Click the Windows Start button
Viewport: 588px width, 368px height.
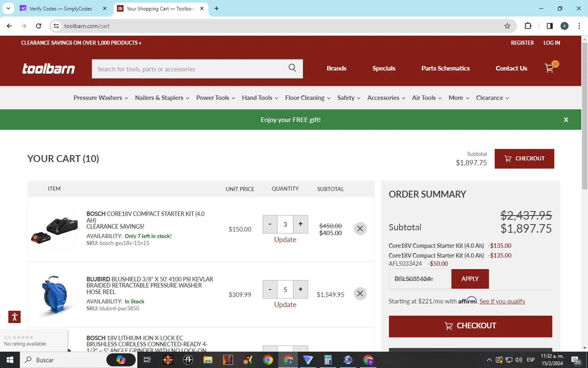pyautogui.click(x=10, y=360)
